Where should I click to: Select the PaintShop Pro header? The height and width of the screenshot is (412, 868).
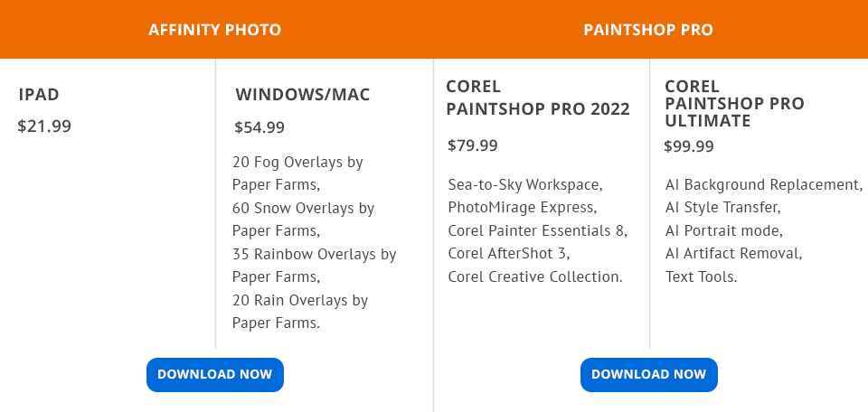tap(648, 30)
